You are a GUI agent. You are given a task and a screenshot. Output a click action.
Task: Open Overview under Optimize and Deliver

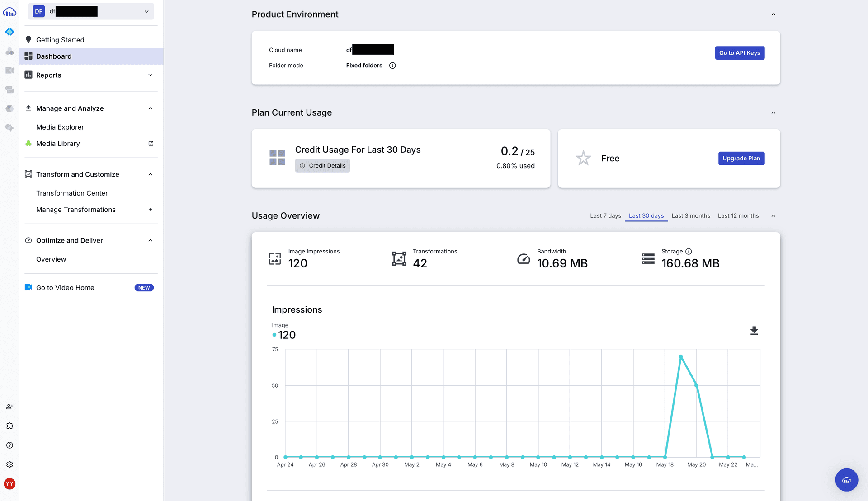[x=51, y=259]
